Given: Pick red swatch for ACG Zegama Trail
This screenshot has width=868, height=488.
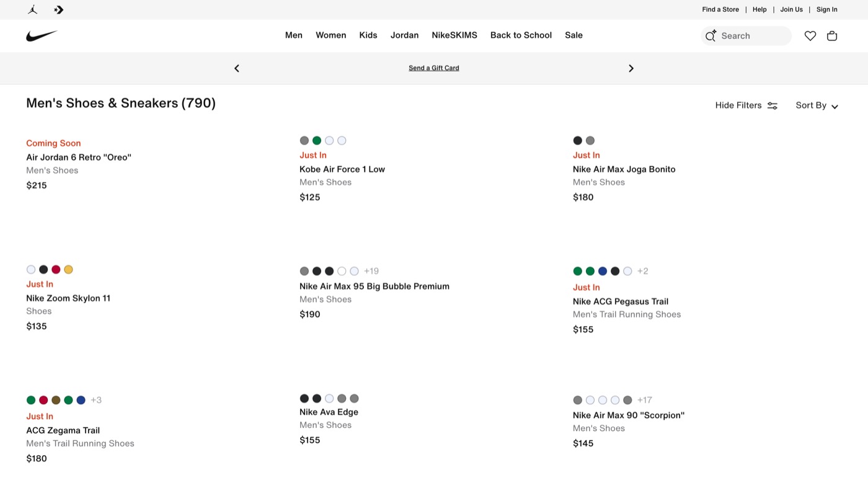Looking at the screenshot, I should [x=43, y=400].
